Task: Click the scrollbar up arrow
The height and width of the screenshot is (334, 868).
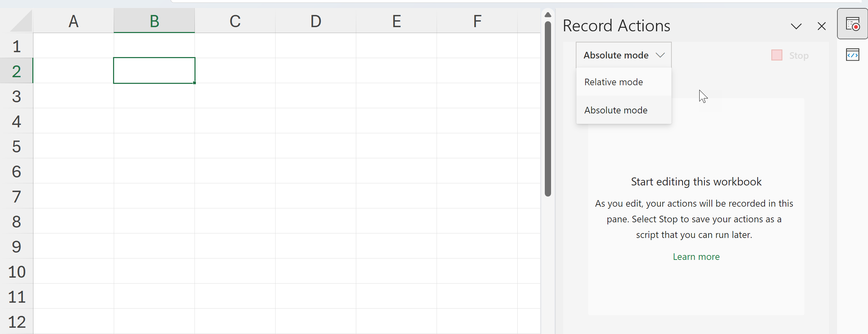Action: click(x=548, y=15)
